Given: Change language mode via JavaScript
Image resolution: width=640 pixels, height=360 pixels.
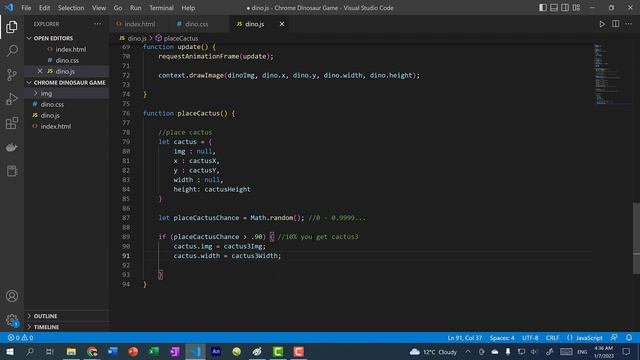Looking at the screenshot, I should [589, 338].
